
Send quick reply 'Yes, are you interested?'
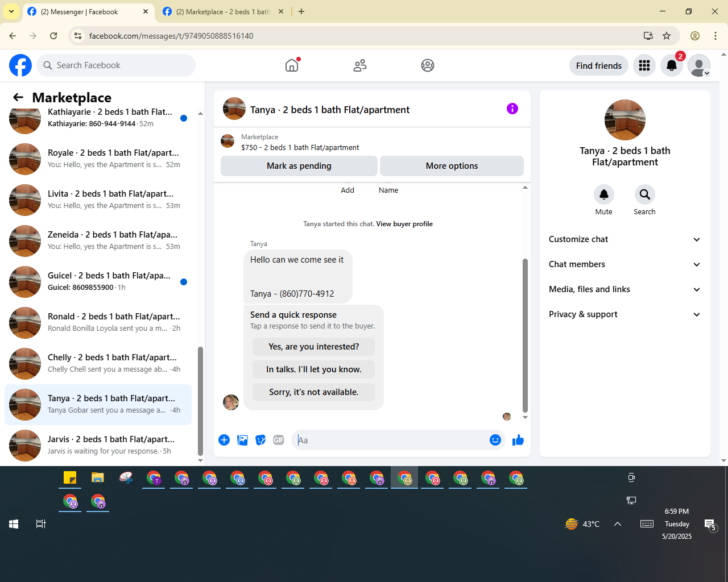(x=313, y=347)
